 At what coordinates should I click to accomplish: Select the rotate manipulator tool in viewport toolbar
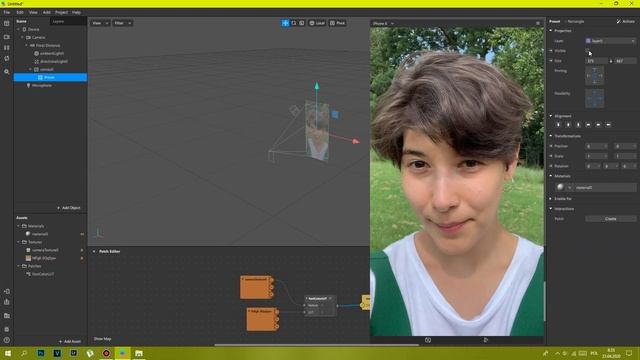point(293,23)
